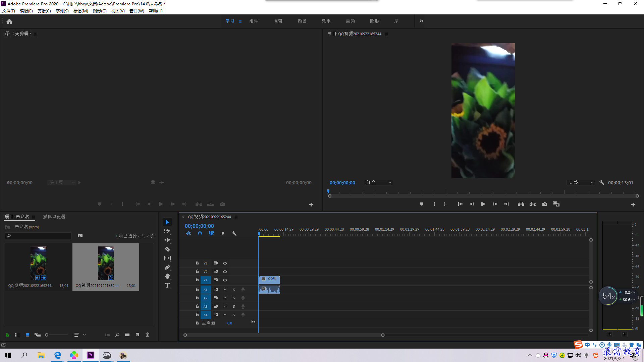Select the Selection tool arrow
The image size is (644, 362).
[167, 222]
